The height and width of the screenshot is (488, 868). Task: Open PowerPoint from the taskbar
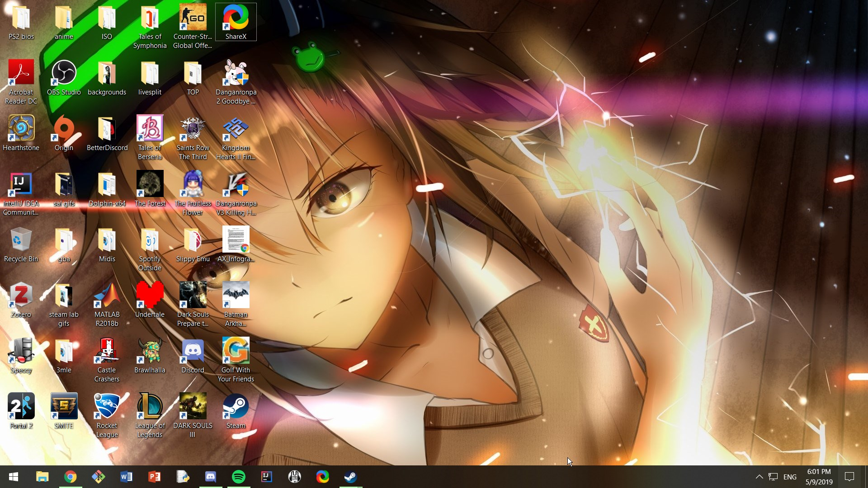pos(154,477)
